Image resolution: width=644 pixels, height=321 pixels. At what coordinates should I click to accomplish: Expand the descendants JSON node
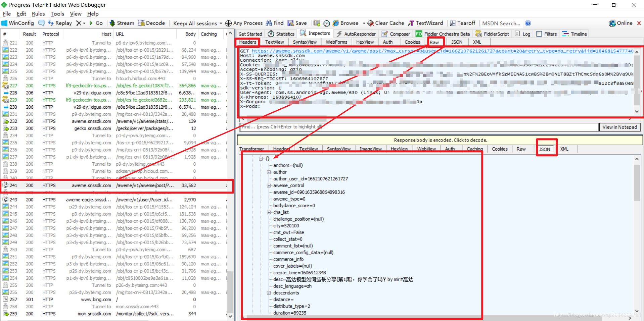(x=269, y=293)
